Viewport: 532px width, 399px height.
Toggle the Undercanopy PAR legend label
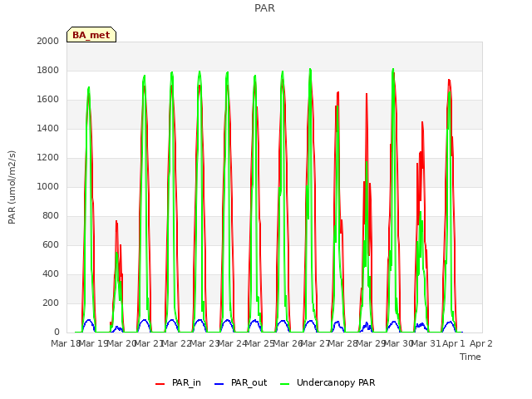tap(336, 382)
